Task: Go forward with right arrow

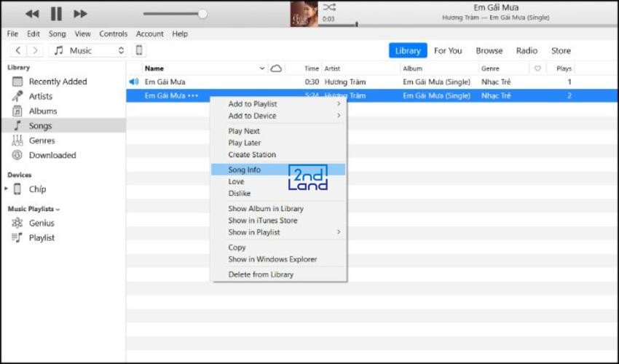Action: [x=35, y=50]
